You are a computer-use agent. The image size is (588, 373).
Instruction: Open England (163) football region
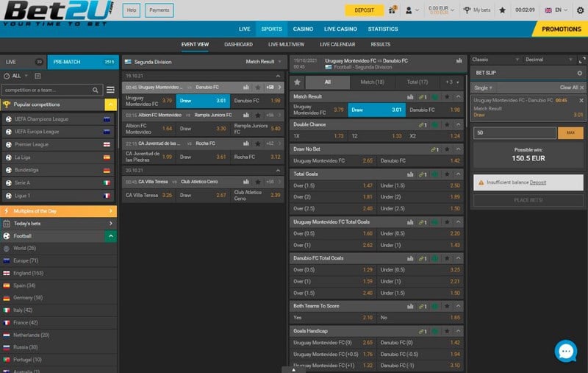(x=59, y=273)
